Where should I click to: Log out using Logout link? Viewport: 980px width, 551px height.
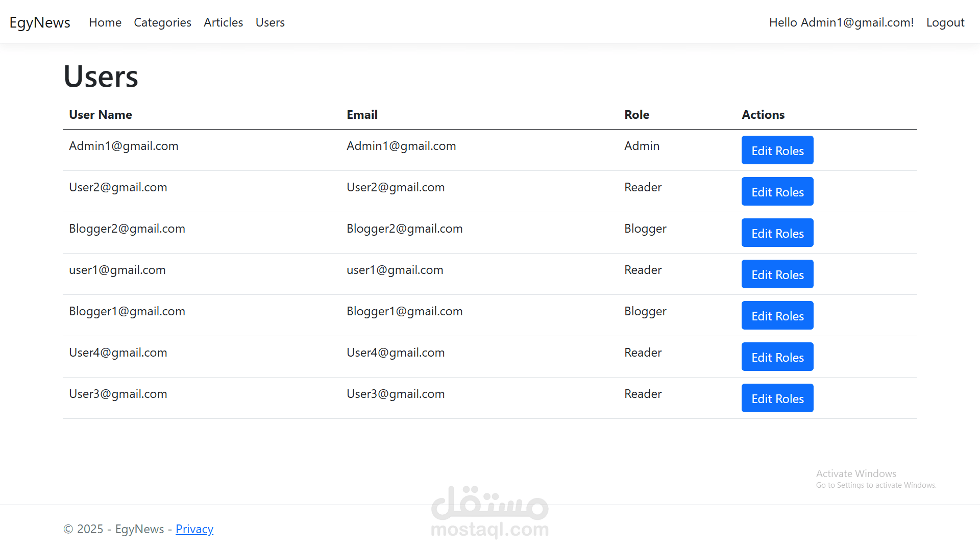[x=945, y=22]
